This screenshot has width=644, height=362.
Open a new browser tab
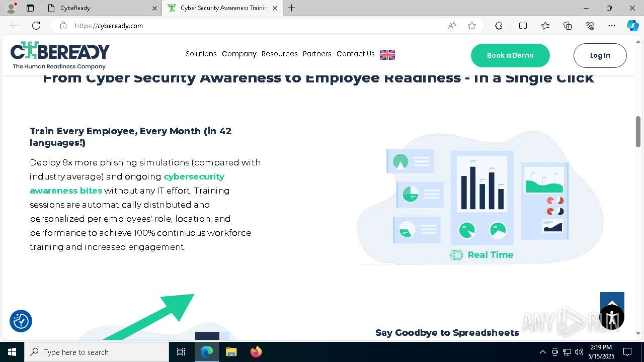292,8
